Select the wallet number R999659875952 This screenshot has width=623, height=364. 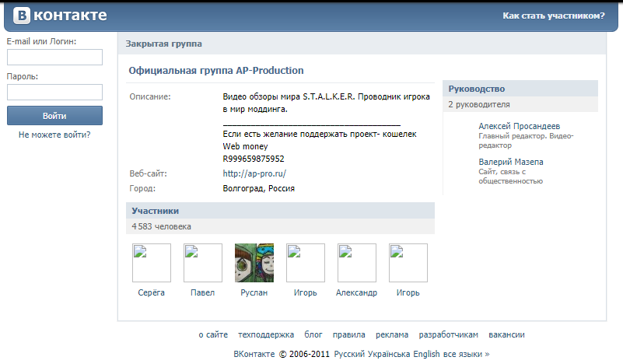[254, 159]
